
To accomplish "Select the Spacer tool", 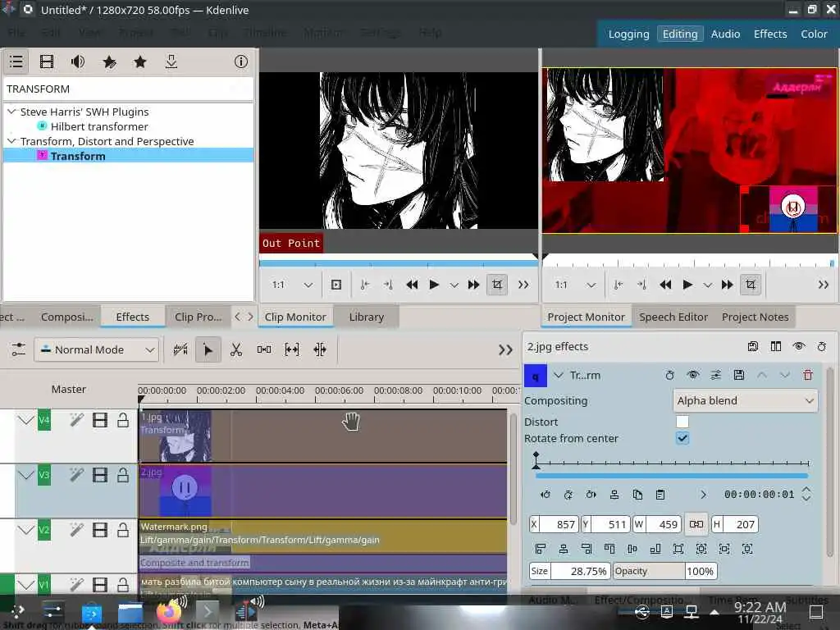I will click(x=263, y=349).
